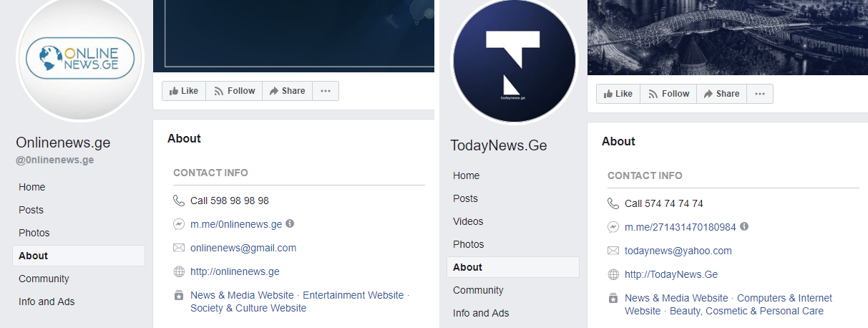
Task: Open the onlinenews@gmail.com email link
Action: (243, 248)
